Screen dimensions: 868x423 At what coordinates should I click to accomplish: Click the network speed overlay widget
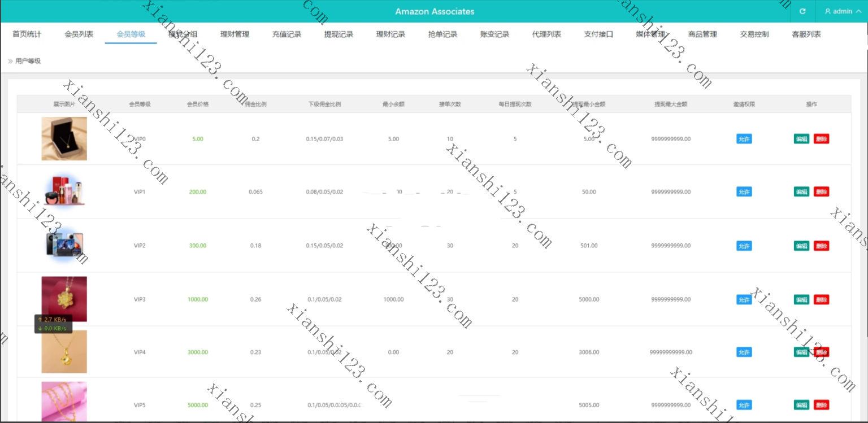click(x=53, y=324)
